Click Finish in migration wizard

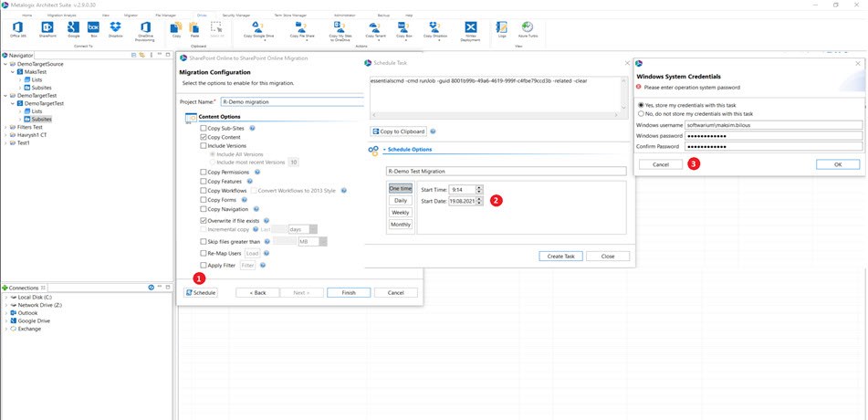349,292
